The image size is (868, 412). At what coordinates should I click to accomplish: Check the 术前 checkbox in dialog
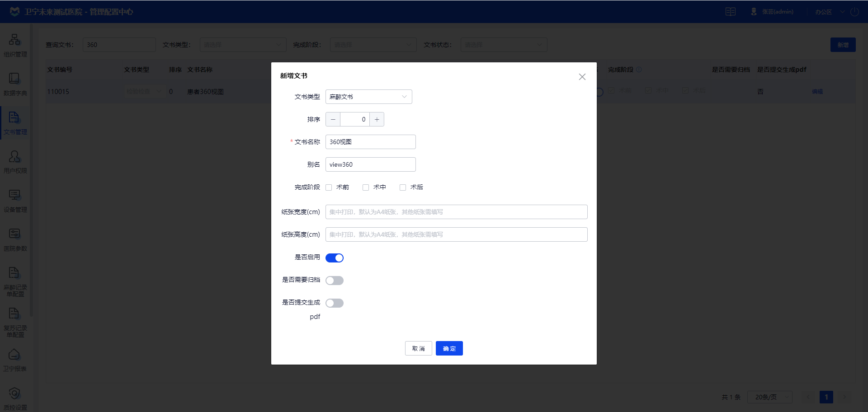[x=329, y=187]
